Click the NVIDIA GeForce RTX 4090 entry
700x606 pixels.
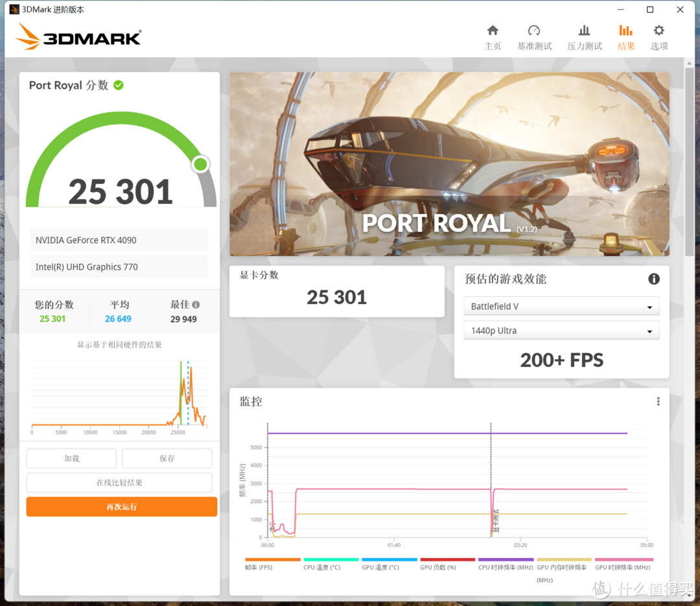tap(119, 240)
